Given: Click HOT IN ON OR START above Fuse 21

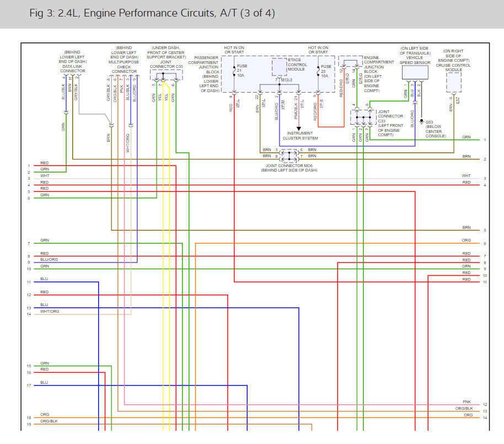Looking at the screenshot, I should point(234,50).
